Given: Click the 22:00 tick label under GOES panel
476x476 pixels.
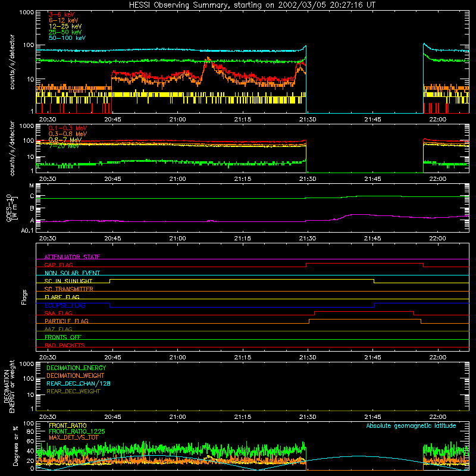Looking at the screenshot, I should tap(437, 239).
